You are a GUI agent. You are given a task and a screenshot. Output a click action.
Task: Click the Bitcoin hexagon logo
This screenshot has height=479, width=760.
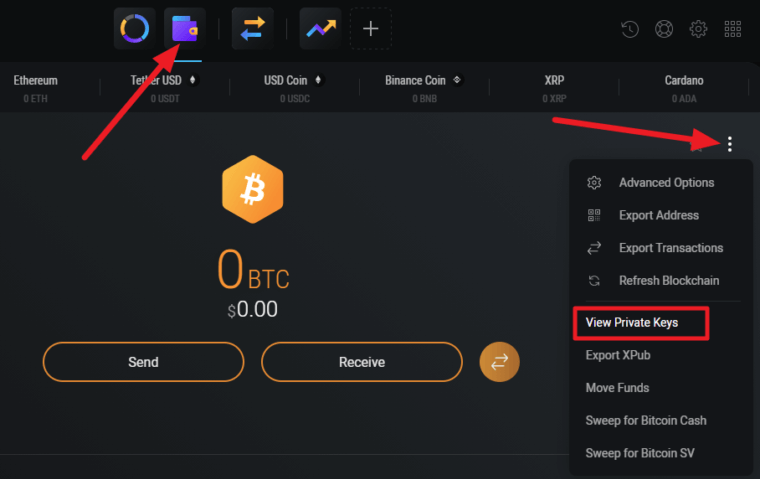pyautogui.click(x=252, y=188)
